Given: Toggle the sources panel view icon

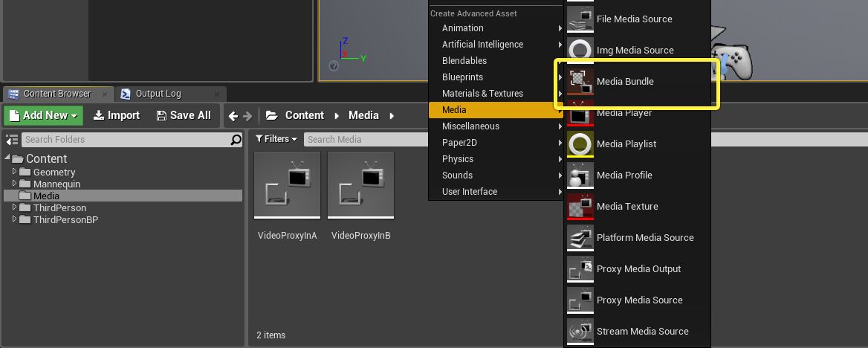Looking at the screenshot, I should (12, 140).
